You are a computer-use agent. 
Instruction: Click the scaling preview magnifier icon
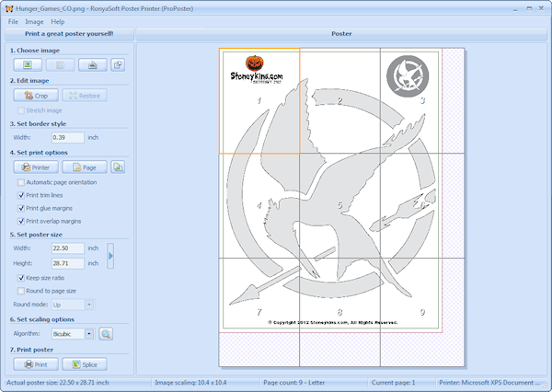point(106,333)
